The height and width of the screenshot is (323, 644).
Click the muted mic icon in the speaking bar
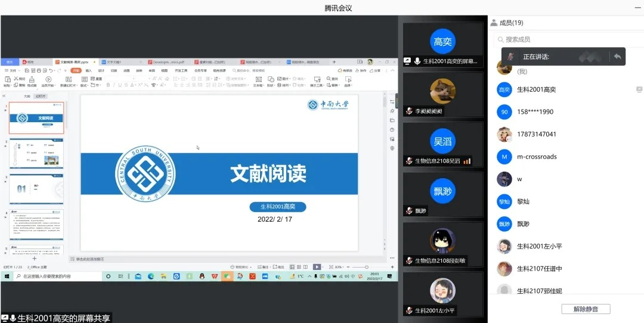tap(510, 57)
